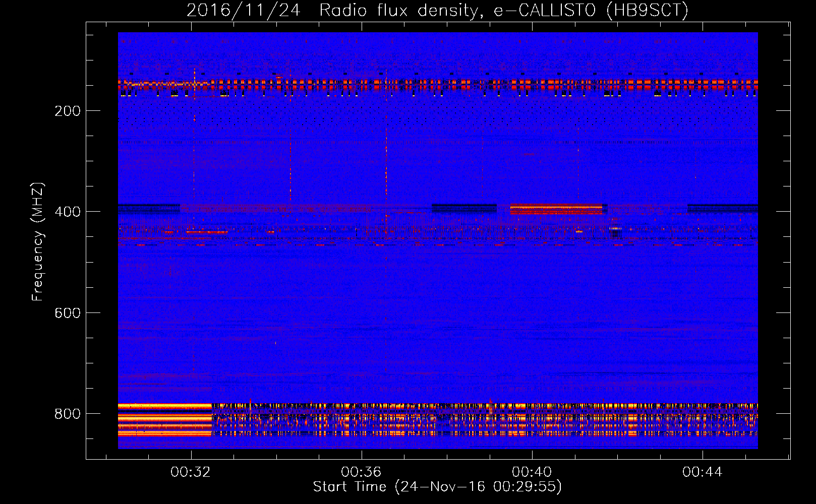Click the 800 frequency tick label
The width and height of the screenshot is (816, 504).
tap(68, 414)
